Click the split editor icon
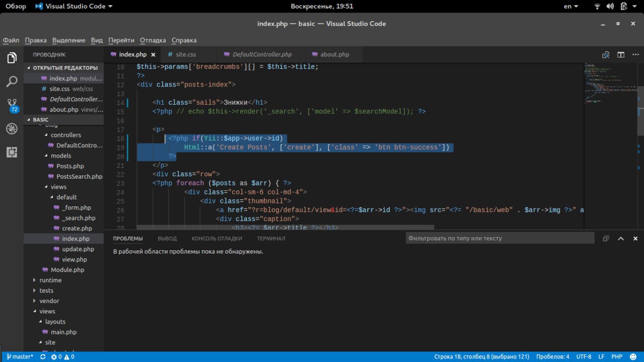The image size is (644, 362). [x=621, y=54]
